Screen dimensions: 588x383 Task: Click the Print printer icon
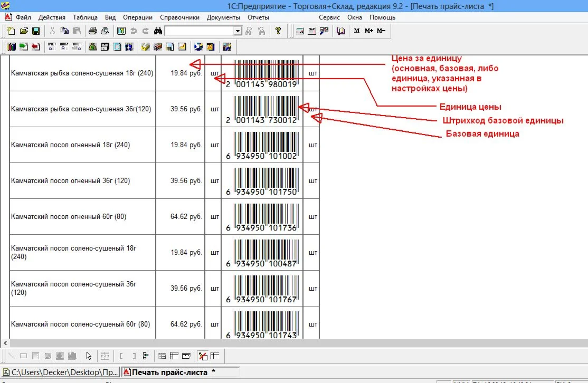coord(93,31)
